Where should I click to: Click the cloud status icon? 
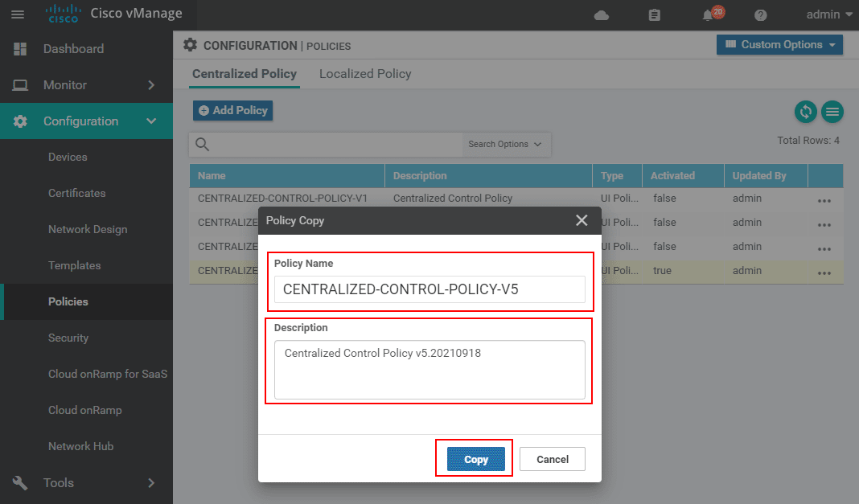(601, 15)
